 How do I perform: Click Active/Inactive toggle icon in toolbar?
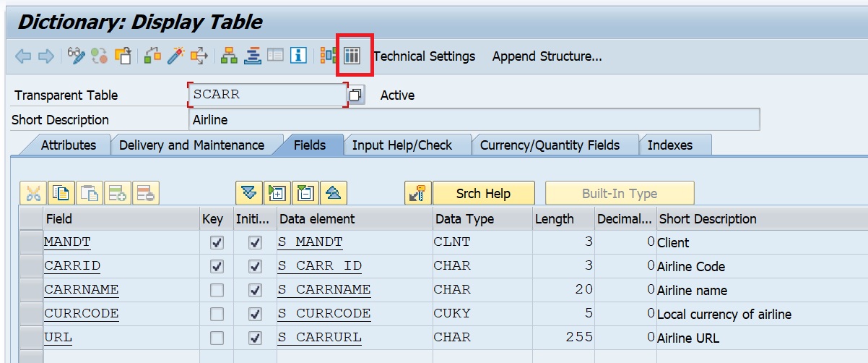100,56
